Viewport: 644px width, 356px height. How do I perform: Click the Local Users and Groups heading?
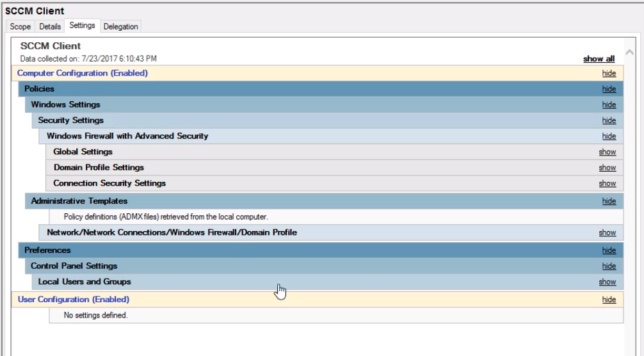pyautogui.click(x=85, y=282)
